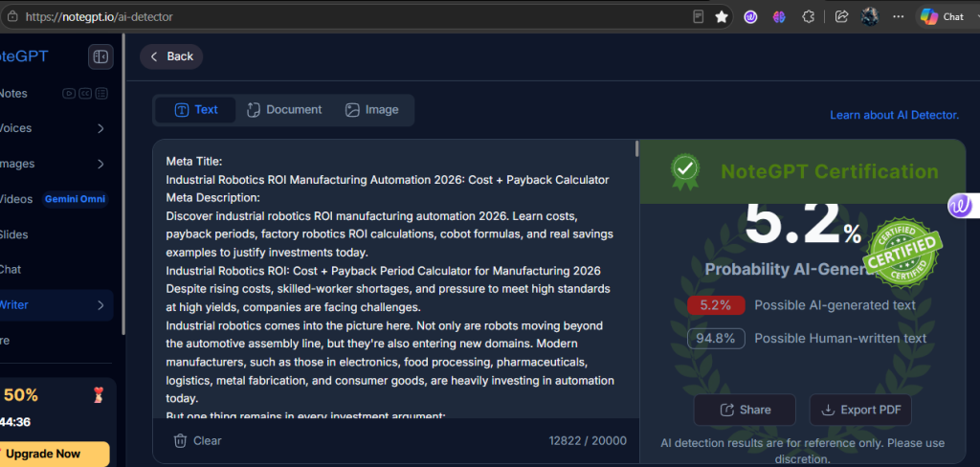Collapse the NoteGPT sidebar panel icon
Viewport: 980px width, 467px height.
(100, 56)
